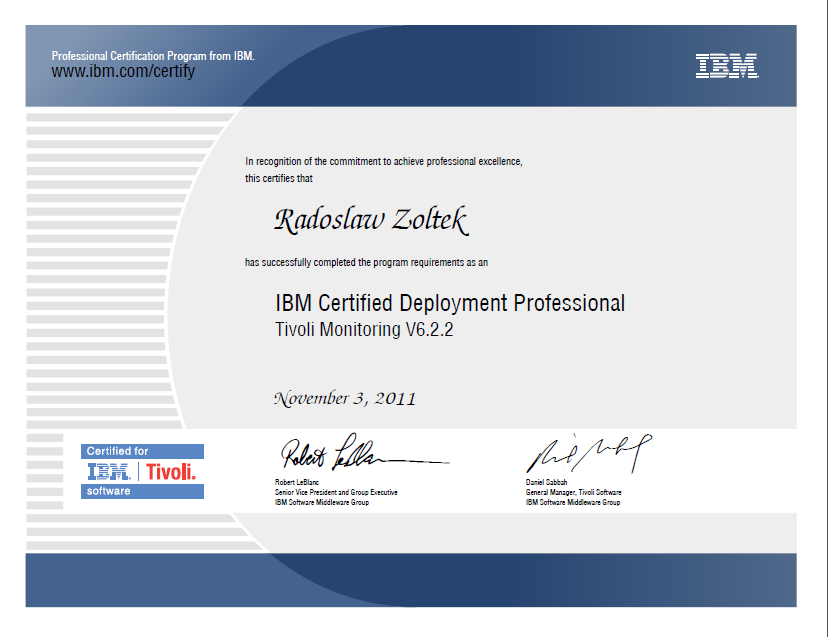This screenshot has height=637, width=828.
Task: Click the 'In recognition of the commitment' sentence
Action: pyautogui.click(x=384, y=161)
